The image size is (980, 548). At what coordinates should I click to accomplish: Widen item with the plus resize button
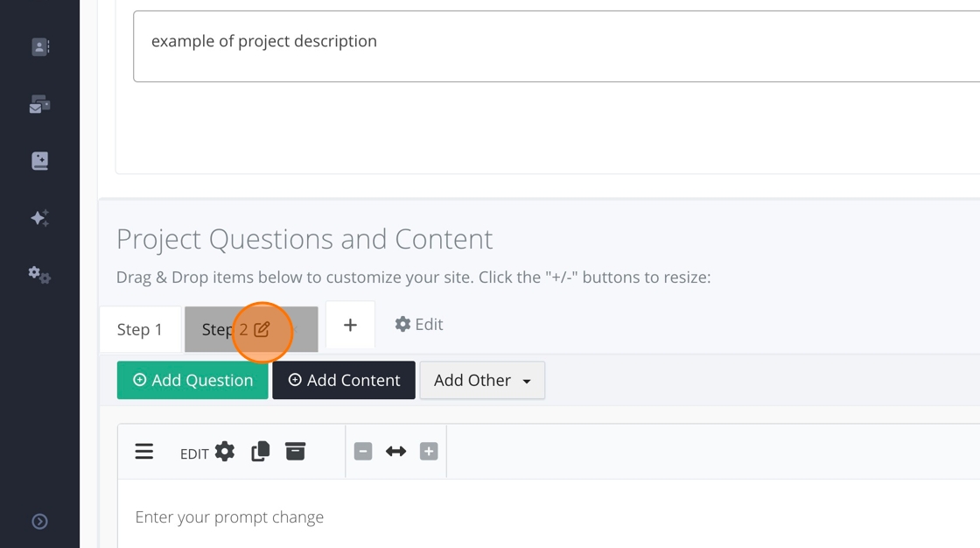[429, 452]
